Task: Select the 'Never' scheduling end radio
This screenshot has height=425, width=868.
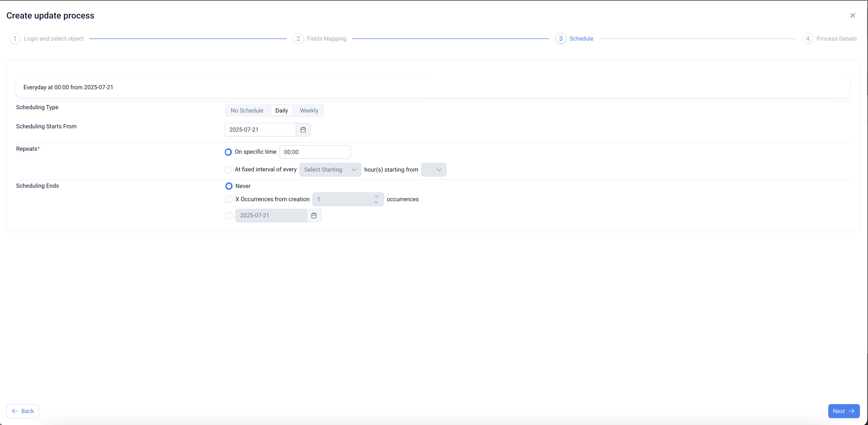Action: click(x=229, y=186)
